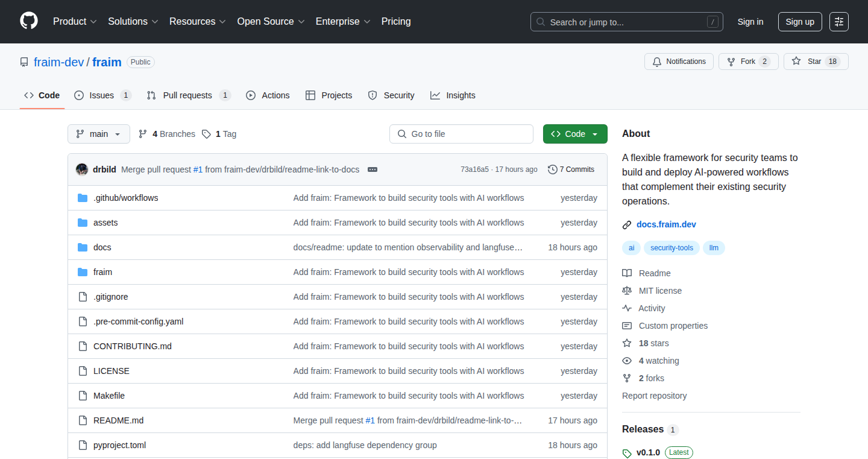Open the Pricing page

(x=396, y=21)
